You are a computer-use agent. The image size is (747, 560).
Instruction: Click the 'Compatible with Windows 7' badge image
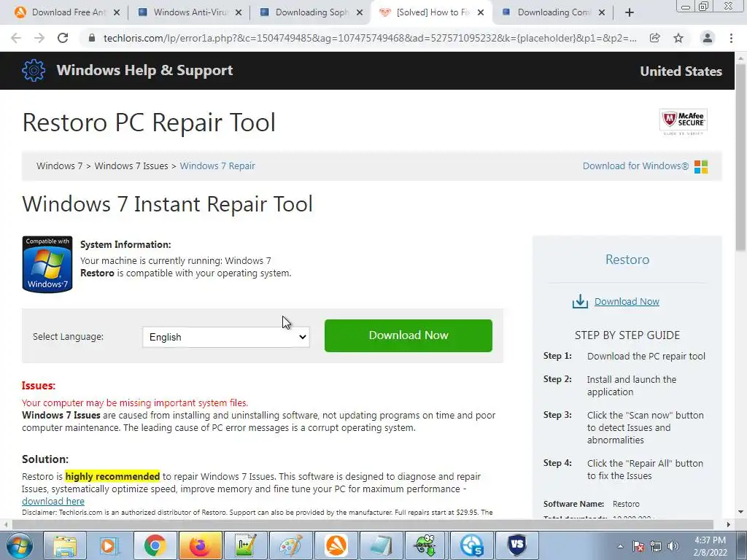47,264
